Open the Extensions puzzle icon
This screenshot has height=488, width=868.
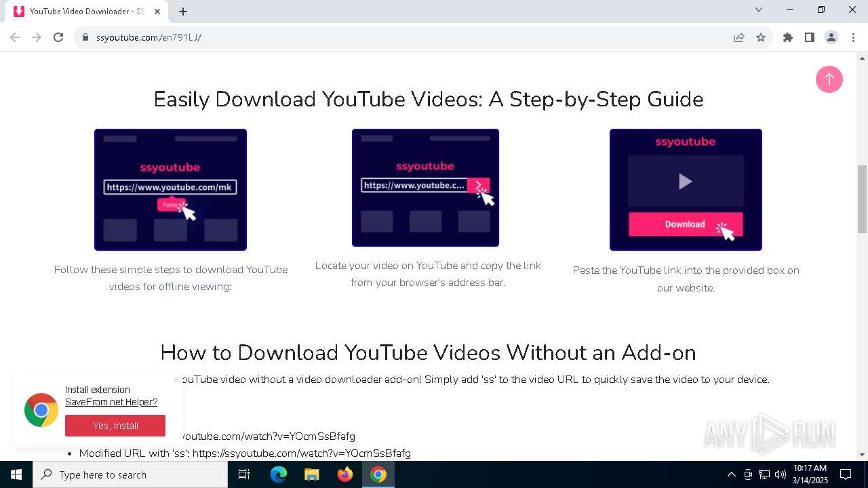[x=788, y=37]
